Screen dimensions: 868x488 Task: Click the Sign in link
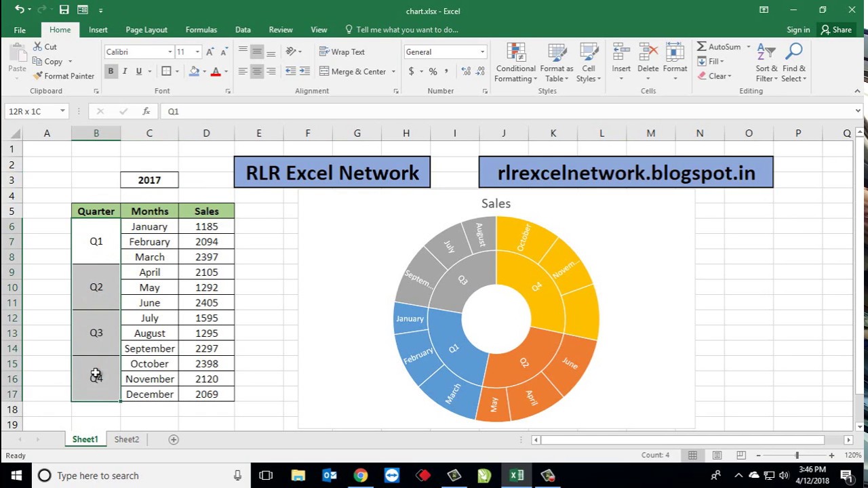[x=798, y=30]
